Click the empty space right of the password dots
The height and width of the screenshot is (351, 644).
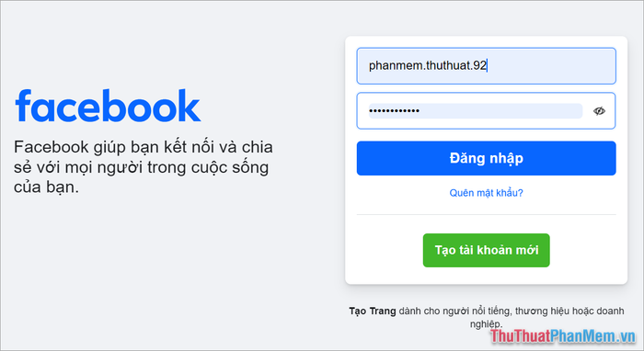click(501, 110)
